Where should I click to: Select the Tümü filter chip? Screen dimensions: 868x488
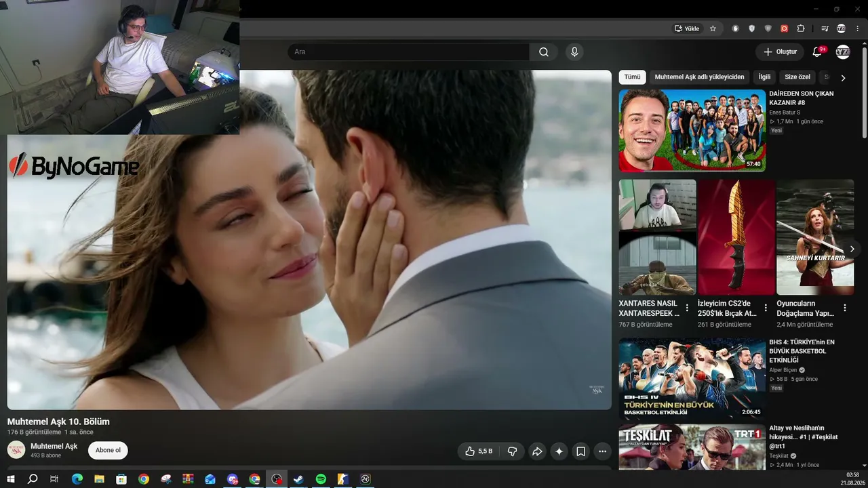[632, 77]
